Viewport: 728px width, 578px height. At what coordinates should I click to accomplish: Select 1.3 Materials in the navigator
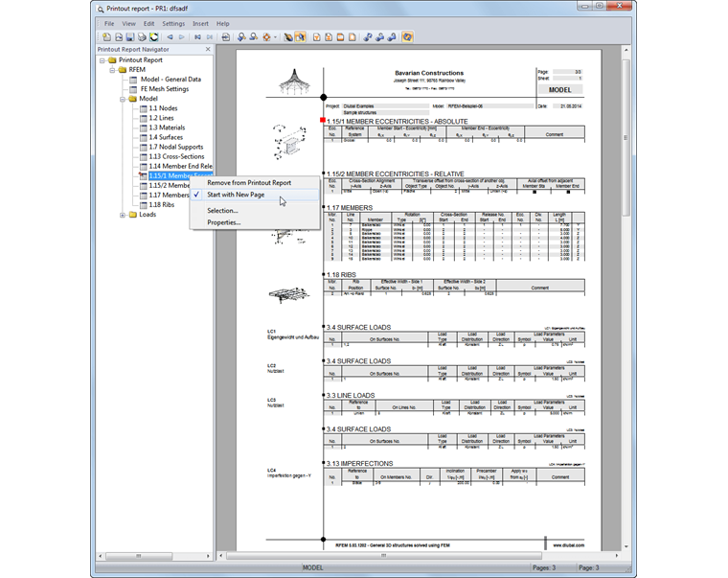tap(167, 127)
